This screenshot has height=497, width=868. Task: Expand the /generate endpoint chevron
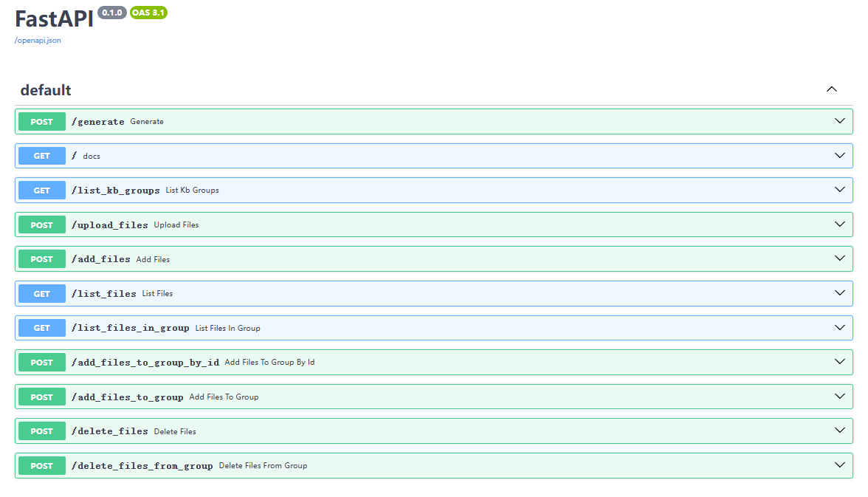(840, 121)
